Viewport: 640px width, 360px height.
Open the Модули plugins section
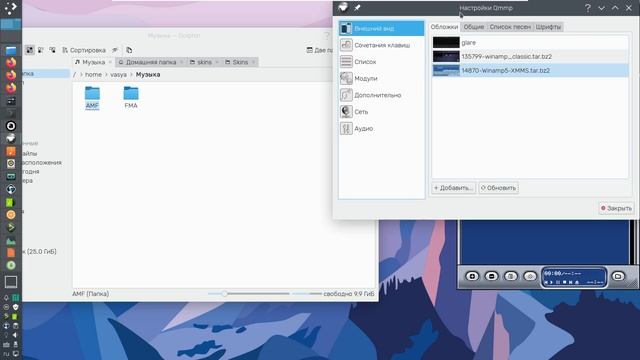(x=381, y=78)
